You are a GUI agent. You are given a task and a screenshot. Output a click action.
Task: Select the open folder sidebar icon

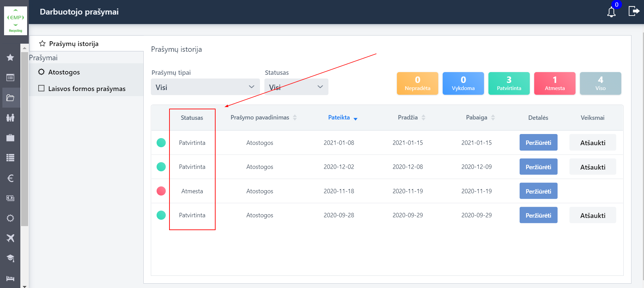(11, 98)
